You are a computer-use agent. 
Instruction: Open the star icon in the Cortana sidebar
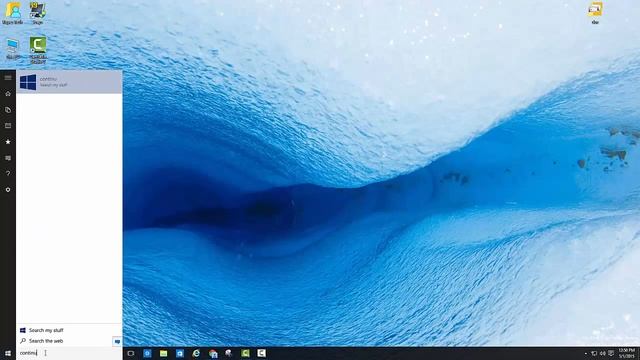click(8, 142)
